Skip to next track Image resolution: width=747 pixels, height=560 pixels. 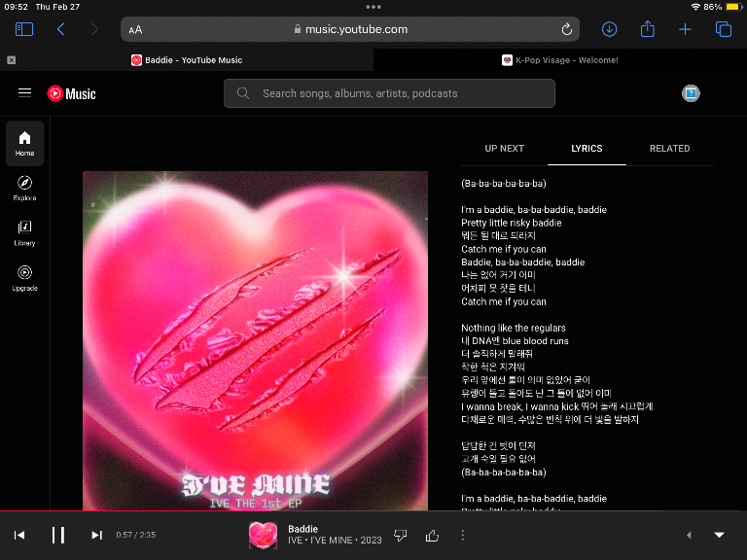pos(96,536)
